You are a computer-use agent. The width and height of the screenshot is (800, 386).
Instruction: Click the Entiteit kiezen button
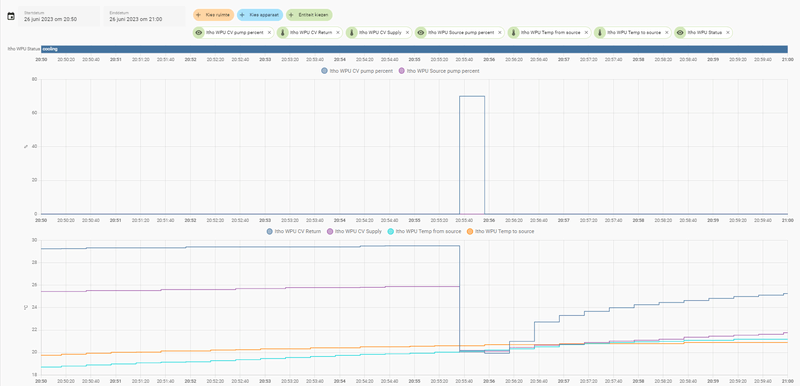[x=309, y=15]
